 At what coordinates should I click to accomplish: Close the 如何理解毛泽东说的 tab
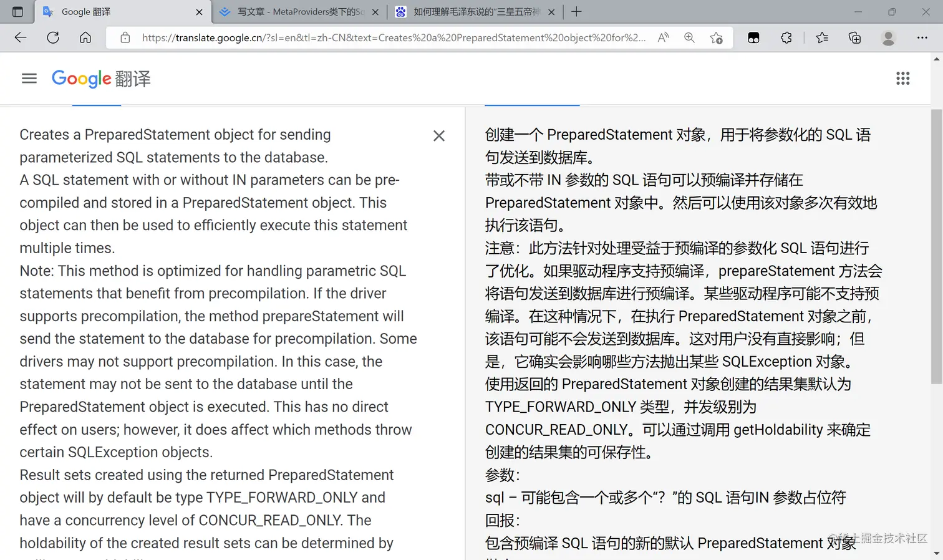551,12
